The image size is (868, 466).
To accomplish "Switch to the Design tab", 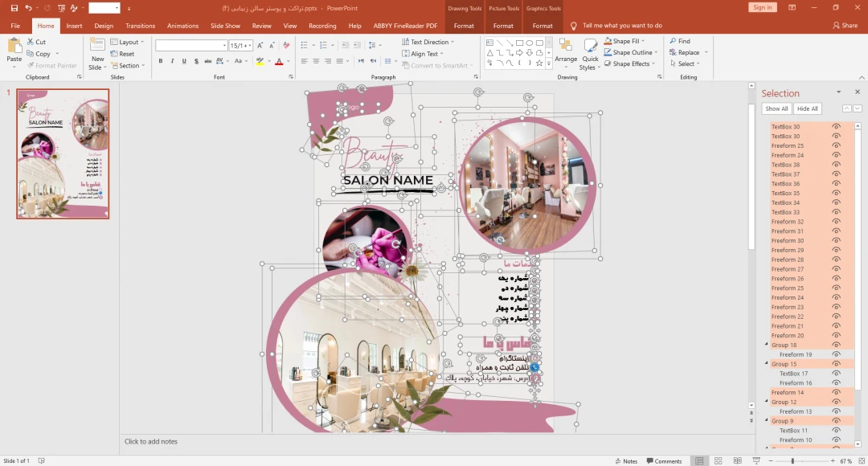I will (x=104, y=26).
